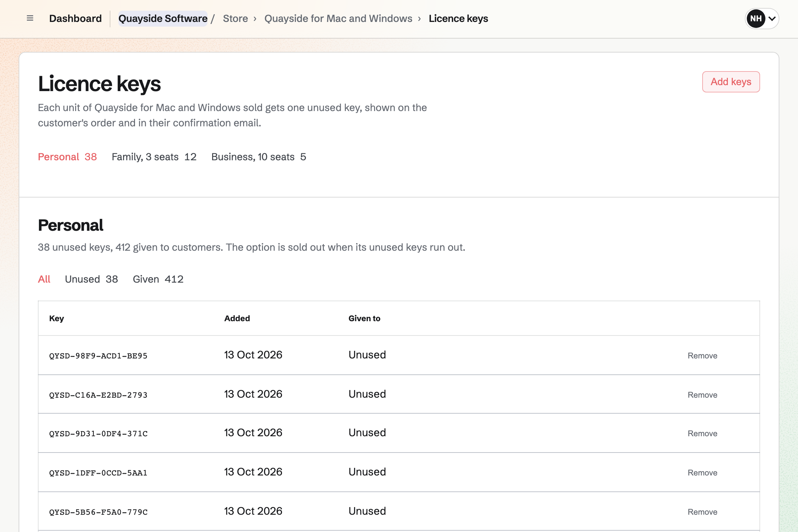
Task: Switch to Family, 3 seats tab
Action: [x=154, y=157]
